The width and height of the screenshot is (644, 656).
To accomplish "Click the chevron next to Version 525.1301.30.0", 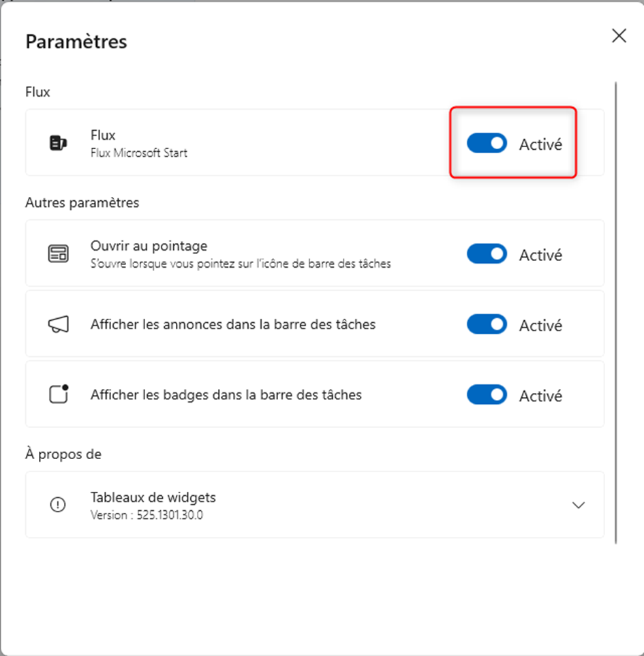I will (x=579, y=505).
